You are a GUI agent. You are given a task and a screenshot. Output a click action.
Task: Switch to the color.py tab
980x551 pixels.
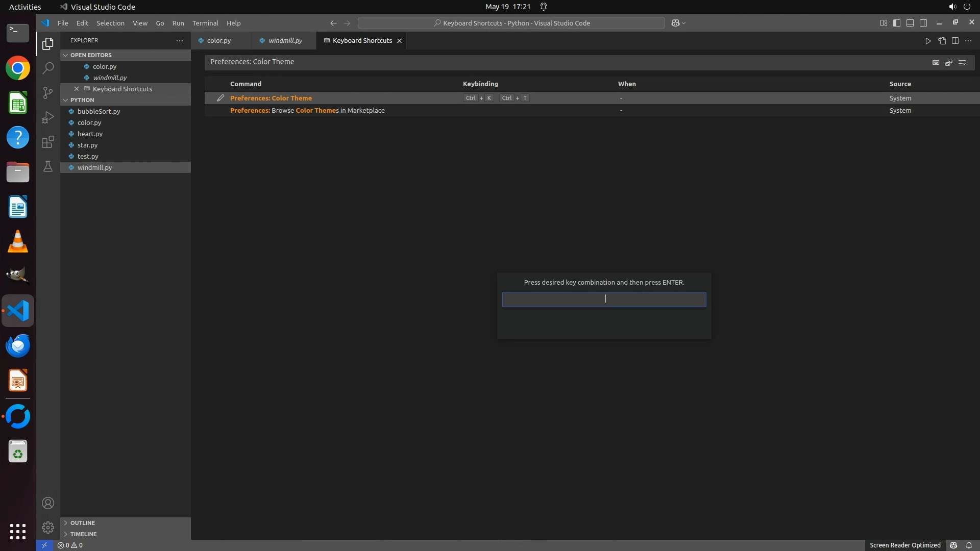(x=219, y=41)
